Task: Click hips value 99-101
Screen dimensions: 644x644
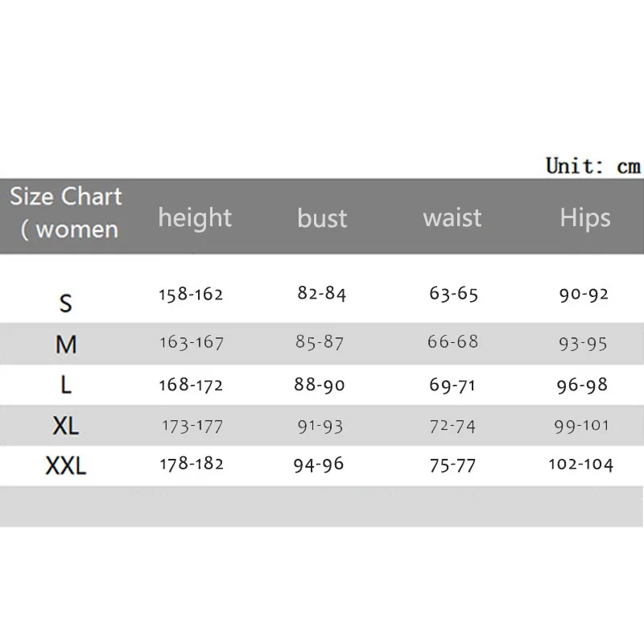Action: click(582, 425)
